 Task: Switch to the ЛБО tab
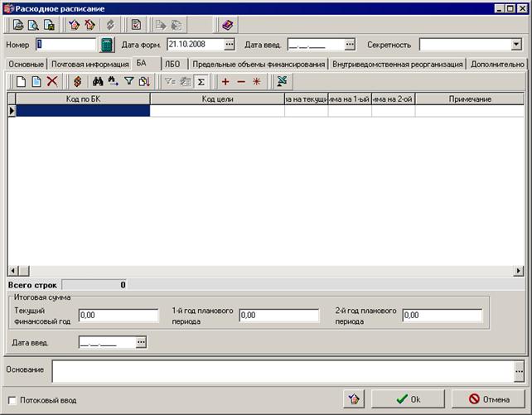[172, 64]
